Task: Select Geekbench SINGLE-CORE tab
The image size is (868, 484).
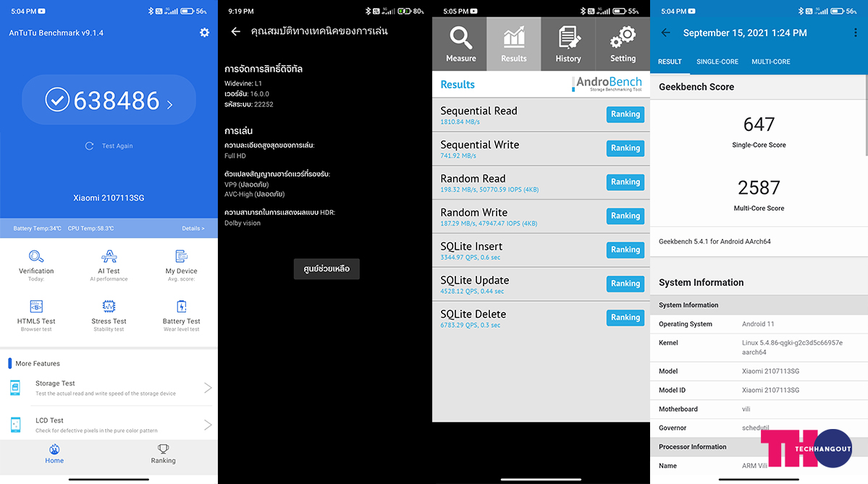Action: pos(717,61)
